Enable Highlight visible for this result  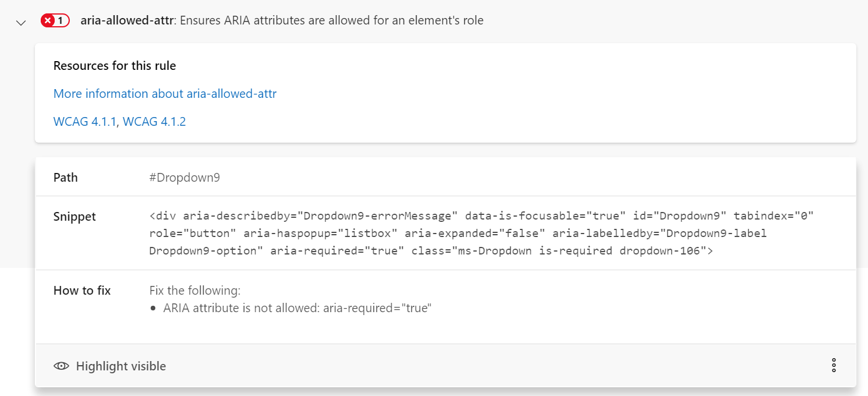111,366
